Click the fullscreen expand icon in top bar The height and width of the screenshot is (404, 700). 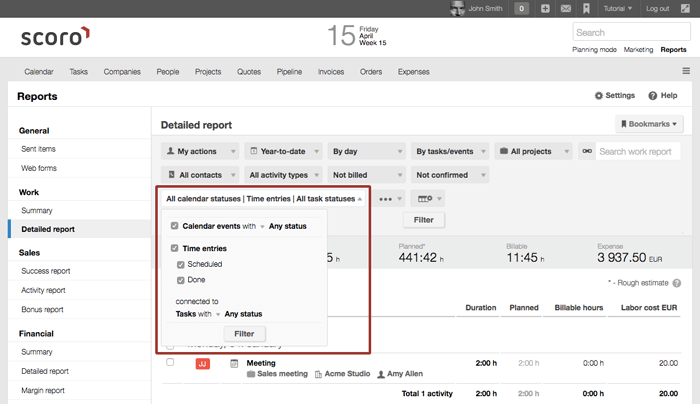pyautogui.click(x=685, y=8)
